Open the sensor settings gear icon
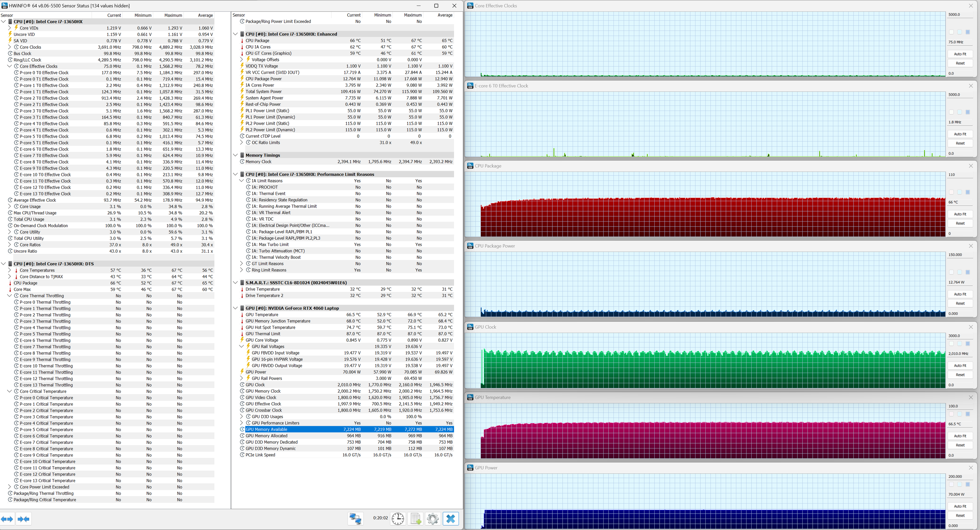980x530 pixels. point(433,519)
